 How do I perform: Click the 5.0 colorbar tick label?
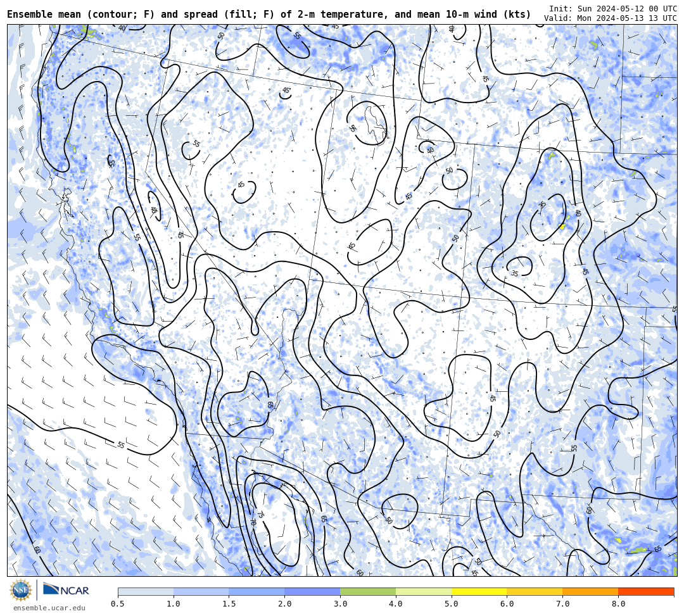[x=452, y=604]
